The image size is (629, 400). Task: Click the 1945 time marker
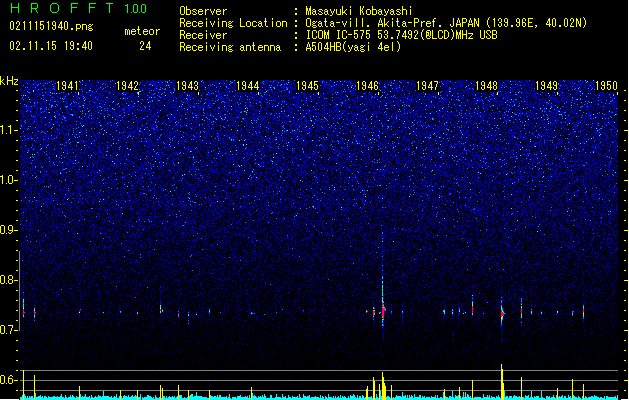[x=307, y=86]
